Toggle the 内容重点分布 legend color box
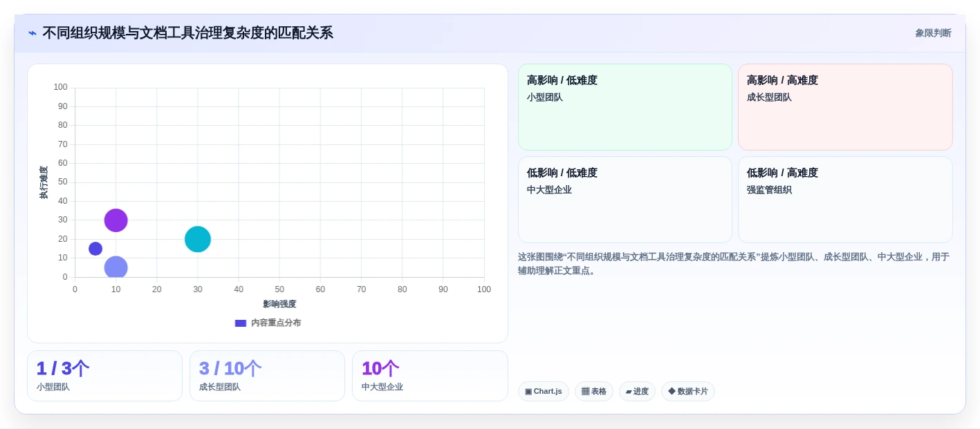This screenshot has height=429, width=980. (x=241, y=323)
